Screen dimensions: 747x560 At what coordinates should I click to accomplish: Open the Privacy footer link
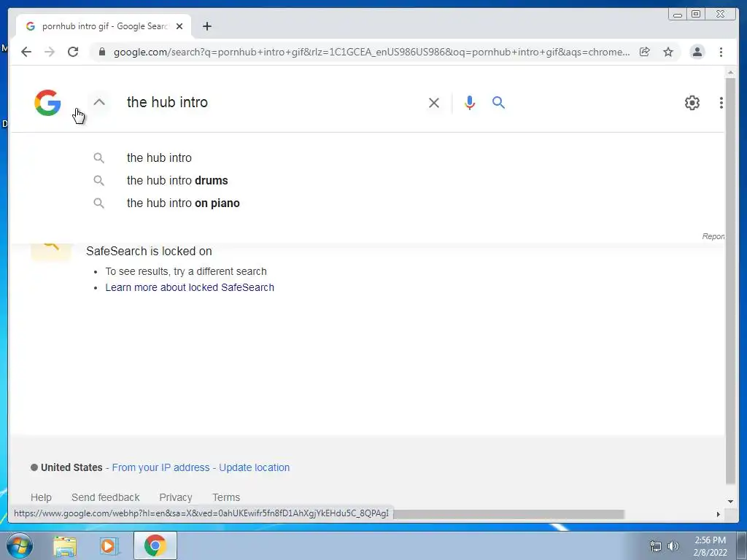pos(175,497)
